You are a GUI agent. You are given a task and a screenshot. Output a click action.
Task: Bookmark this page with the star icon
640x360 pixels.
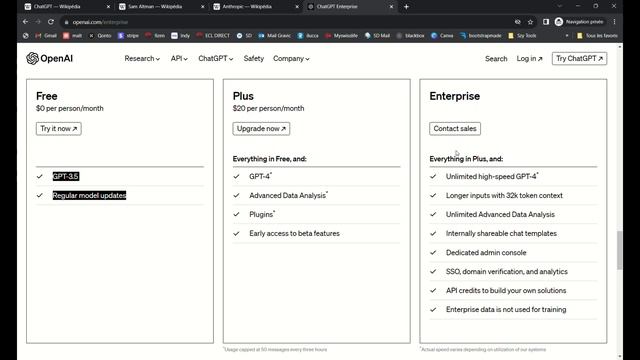(530, 22)
